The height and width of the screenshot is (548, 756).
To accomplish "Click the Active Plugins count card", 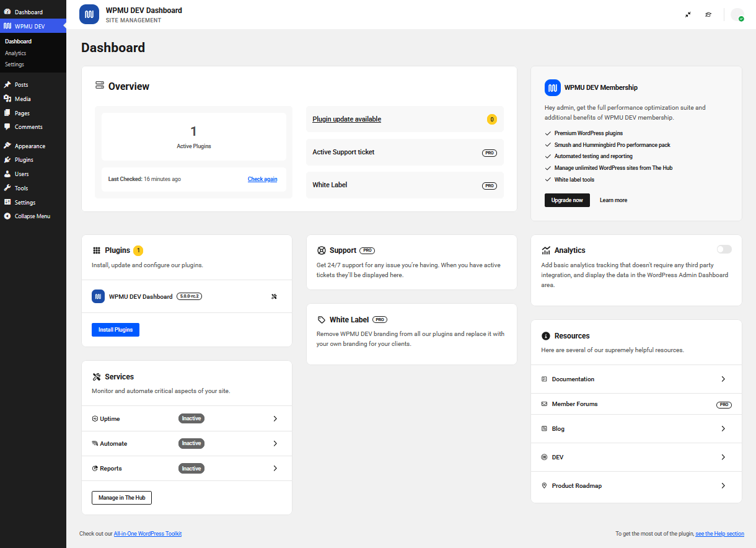I will [194, 136].
